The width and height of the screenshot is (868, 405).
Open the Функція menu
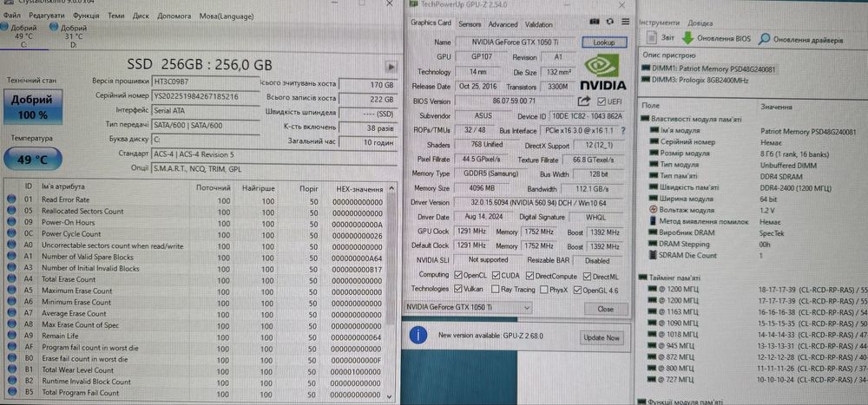86,16
